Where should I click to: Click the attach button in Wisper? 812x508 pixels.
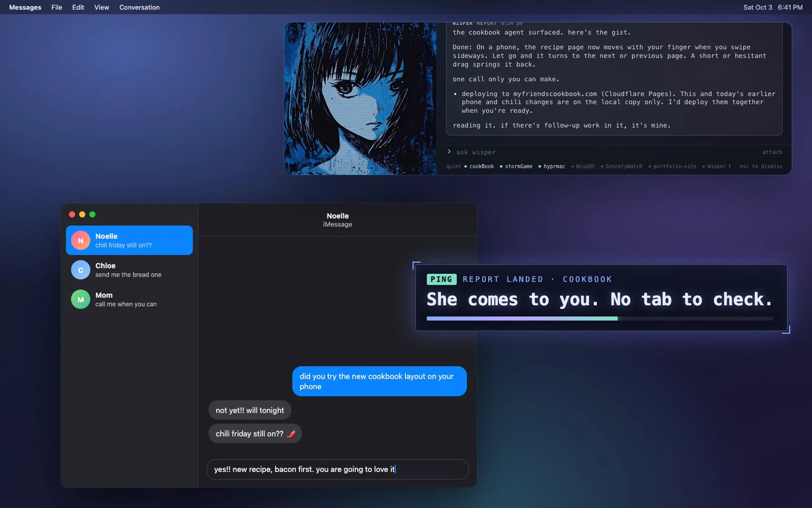(x=772, y=152)
